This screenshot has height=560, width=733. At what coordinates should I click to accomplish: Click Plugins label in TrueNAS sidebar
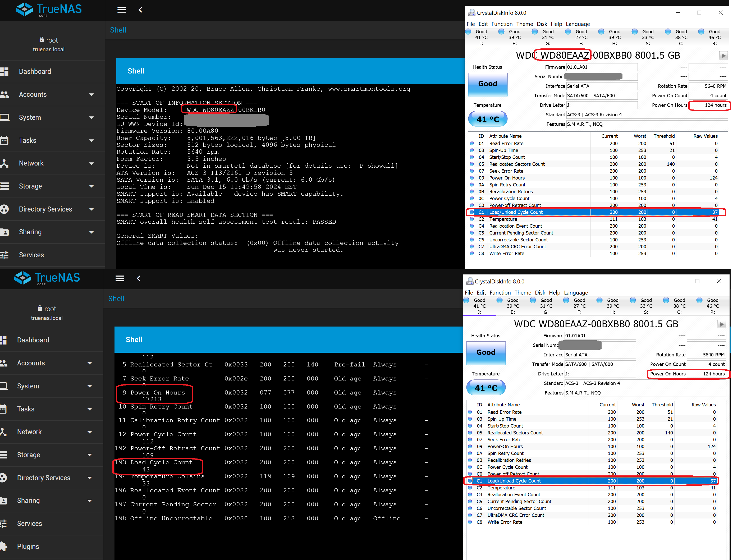coord(28,546)
